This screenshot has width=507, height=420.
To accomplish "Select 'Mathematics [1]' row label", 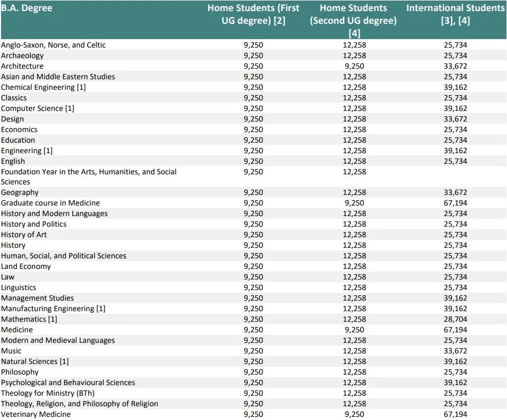I will point(29,320).
